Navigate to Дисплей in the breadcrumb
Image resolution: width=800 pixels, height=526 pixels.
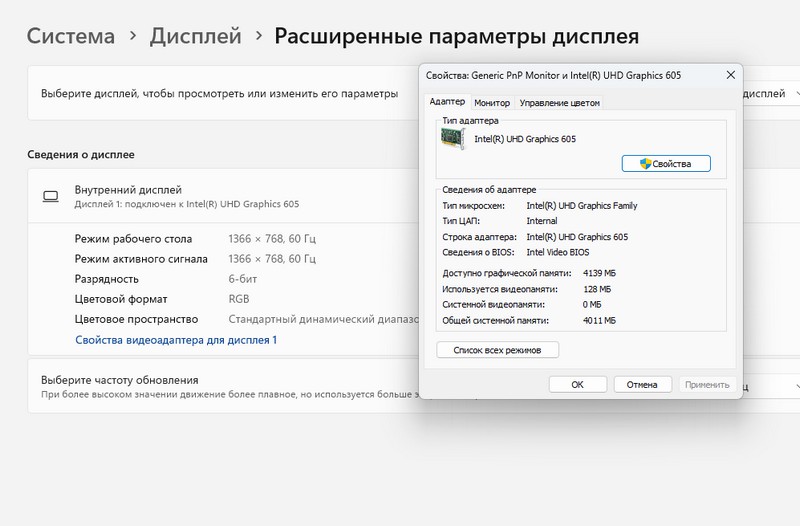click(x=195, y=36)
